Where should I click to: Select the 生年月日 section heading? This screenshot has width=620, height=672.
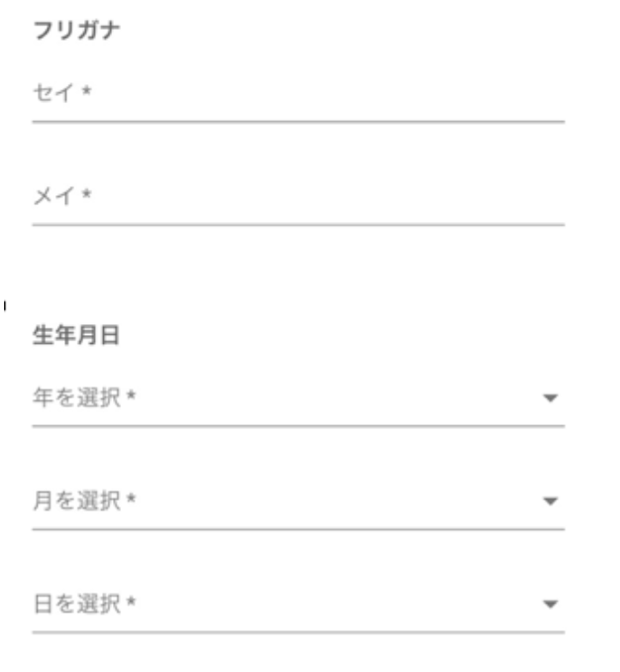[x=76, y=335]
